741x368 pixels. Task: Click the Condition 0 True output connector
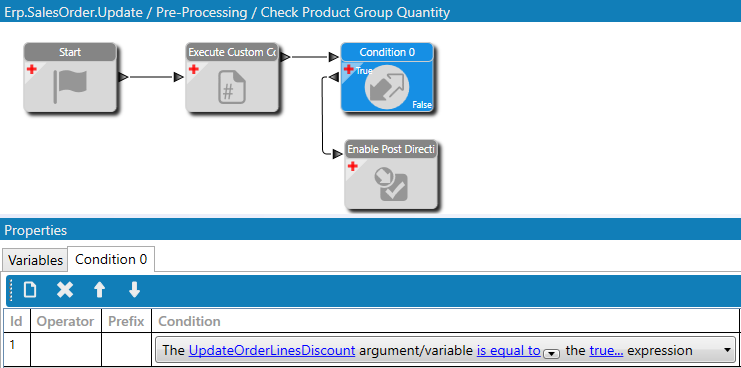(x=334, y=77)
